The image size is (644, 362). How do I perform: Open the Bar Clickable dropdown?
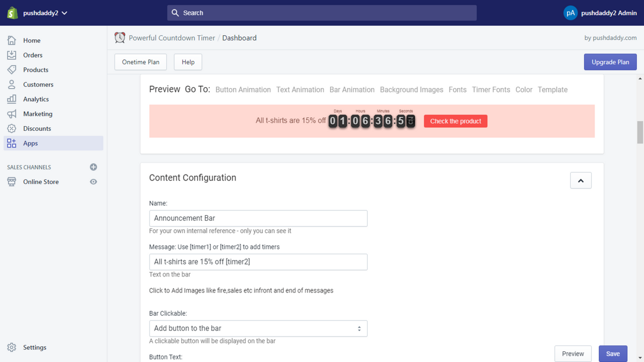click(x=258, y=328)
